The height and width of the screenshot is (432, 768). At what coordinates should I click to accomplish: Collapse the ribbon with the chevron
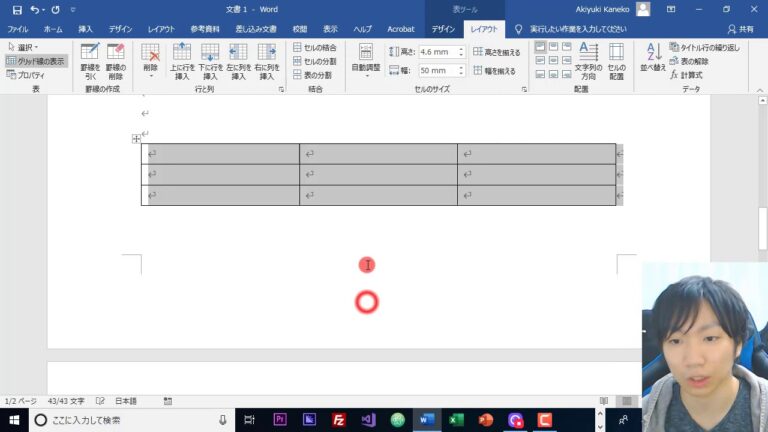(760, 90)
